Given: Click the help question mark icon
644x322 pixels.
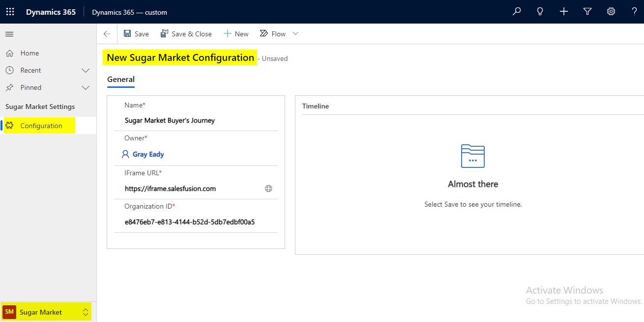Looking at the screenshot, I should 635,12.
